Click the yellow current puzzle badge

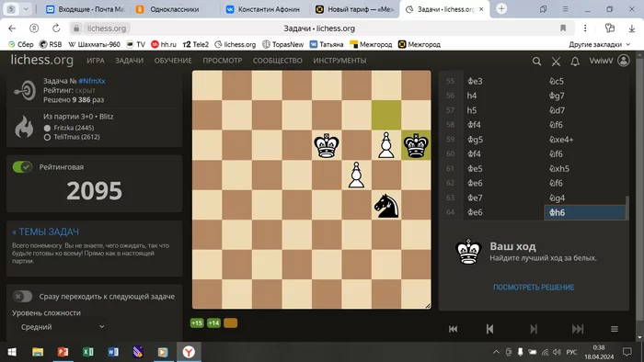230,323
